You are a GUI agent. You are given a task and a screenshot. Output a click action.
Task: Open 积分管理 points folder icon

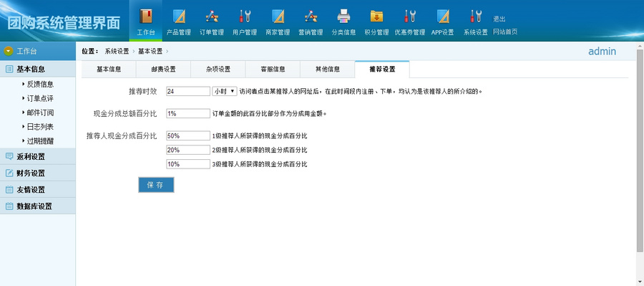(376, 16)
